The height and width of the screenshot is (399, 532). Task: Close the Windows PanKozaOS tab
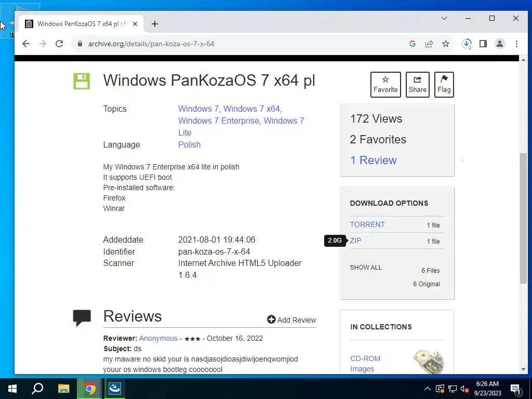click(x=135, y=24)
